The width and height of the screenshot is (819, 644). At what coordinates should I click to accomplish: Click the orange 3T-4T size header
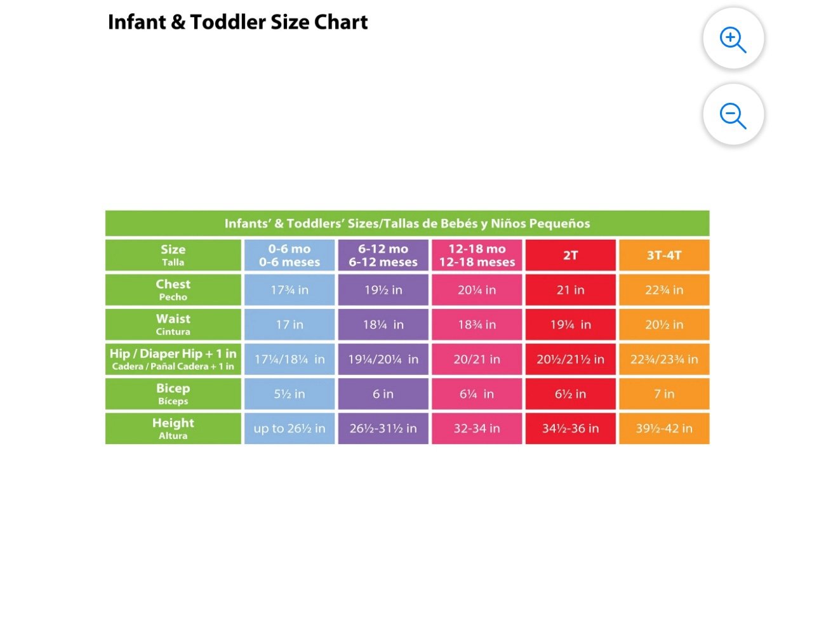pyautogui.click(x=664, y=255)
